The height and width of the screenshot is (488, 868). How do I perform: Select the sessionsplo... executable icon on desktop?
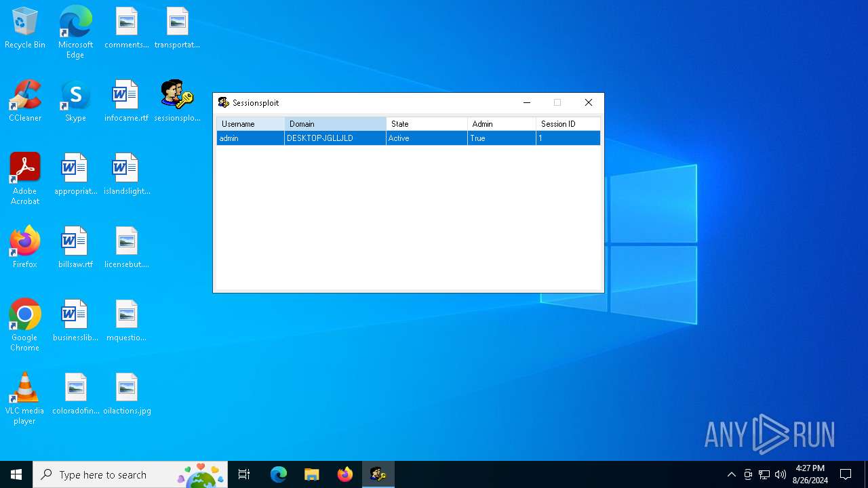(177, 102)
